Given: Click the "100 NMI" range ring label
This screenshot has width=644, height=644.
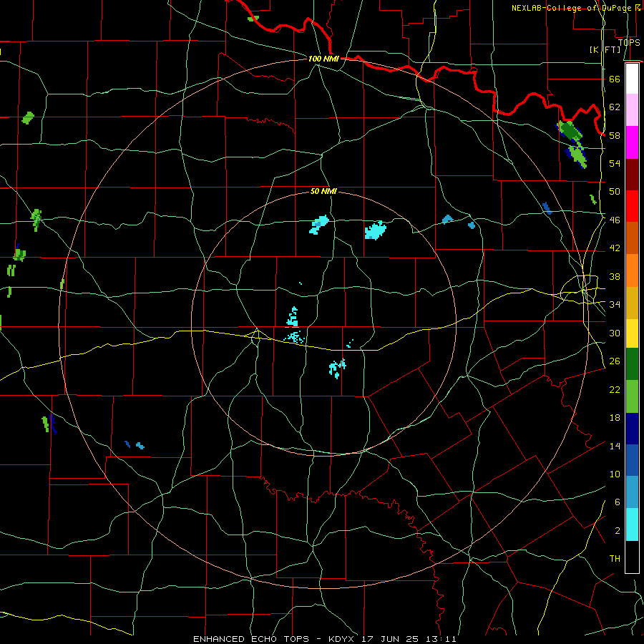Looking at the screenshot, I should point(323,59).
